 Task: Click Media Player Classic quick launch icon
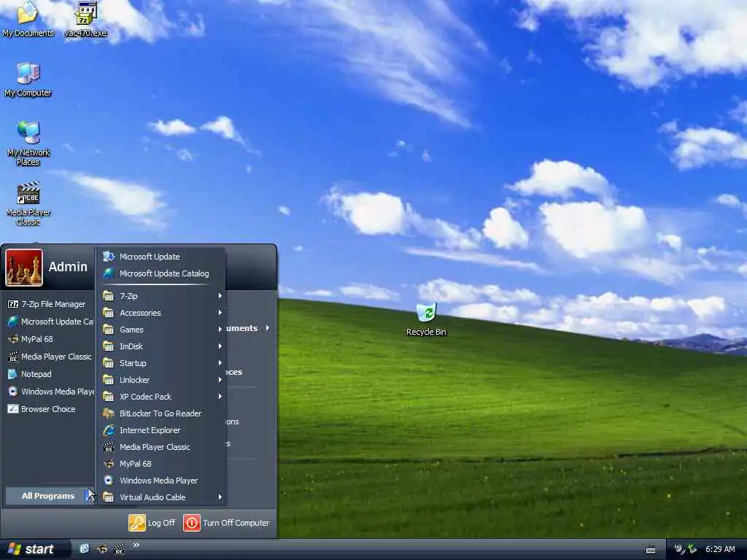click(x=119, y=550)
